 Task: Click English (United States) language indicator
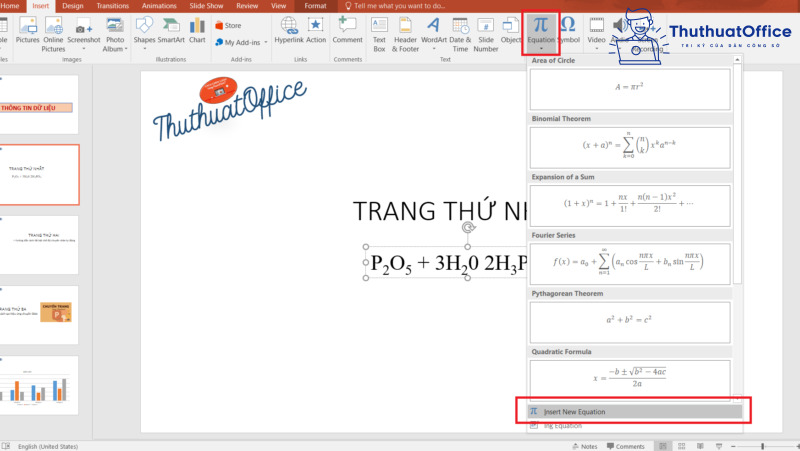click(x=48, y=446)
